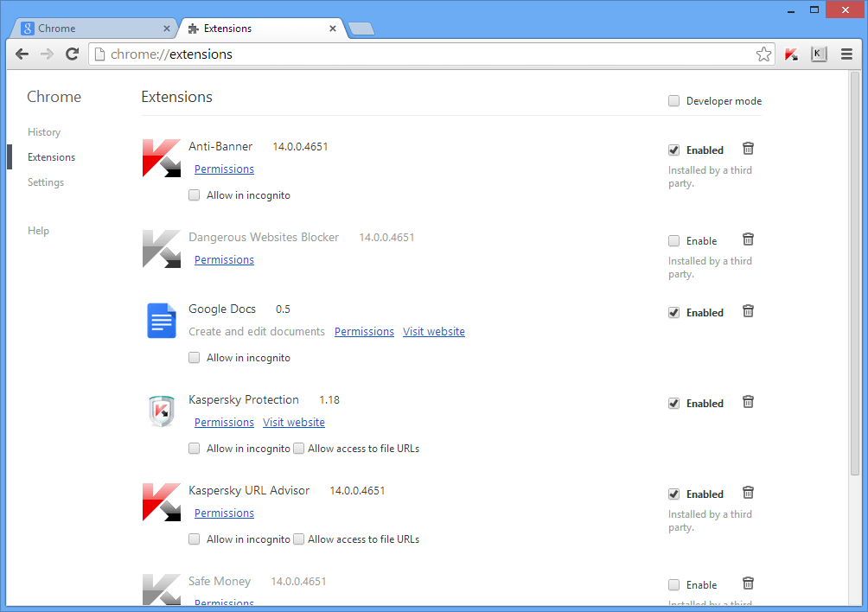Open Kaspersky Protection Permissions link

(224, 422)
